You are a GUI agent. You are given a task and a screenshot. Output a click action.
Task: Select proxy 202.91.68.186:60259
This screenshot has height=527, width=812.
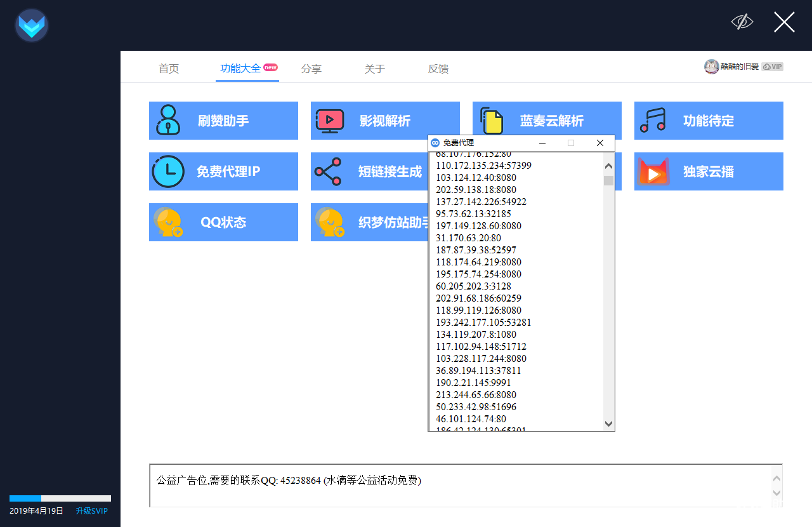[x=478, y=298]
